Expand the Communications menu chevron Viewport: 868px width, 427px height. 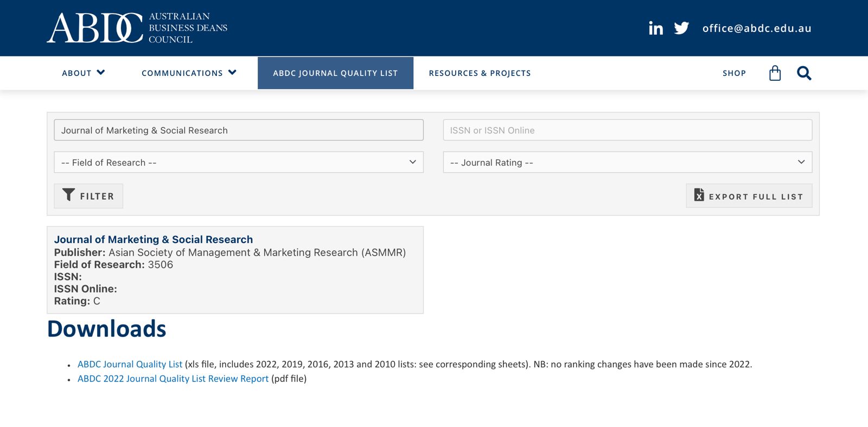pos(232,72)
